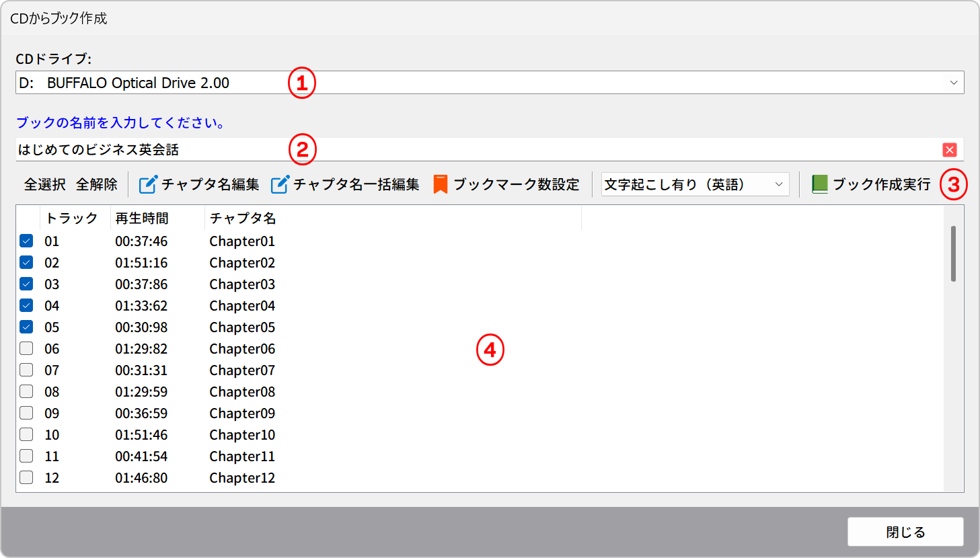The width and height of the screenshot is (980, 558).
Task: Uncheck the checkbox for track 01
Action: 26,241
